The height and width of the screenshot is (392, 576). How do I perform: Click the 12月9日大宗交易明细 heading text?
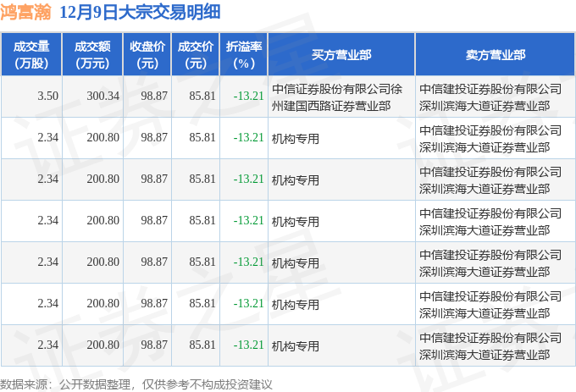136,14
